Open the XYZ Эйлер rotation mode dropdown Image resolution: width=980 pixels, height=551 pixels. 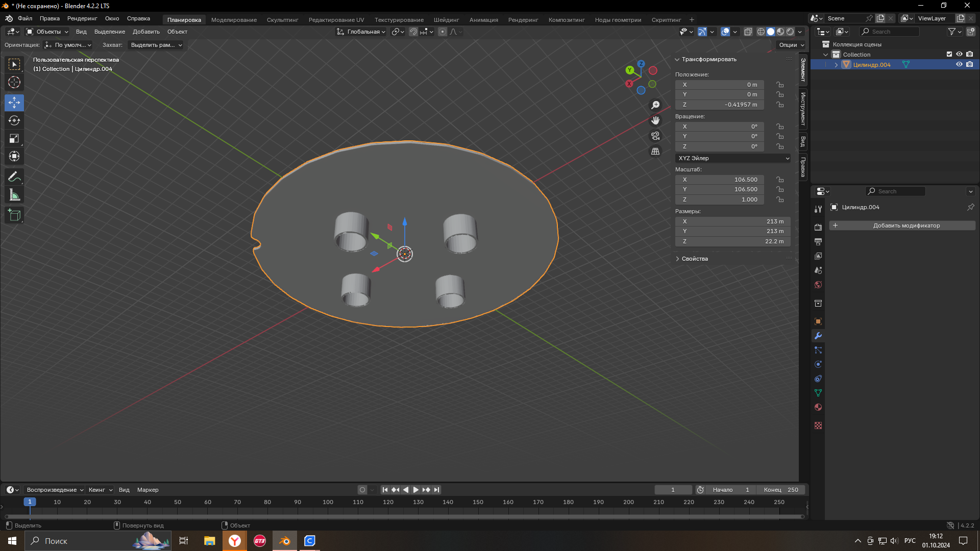point(733,158)
